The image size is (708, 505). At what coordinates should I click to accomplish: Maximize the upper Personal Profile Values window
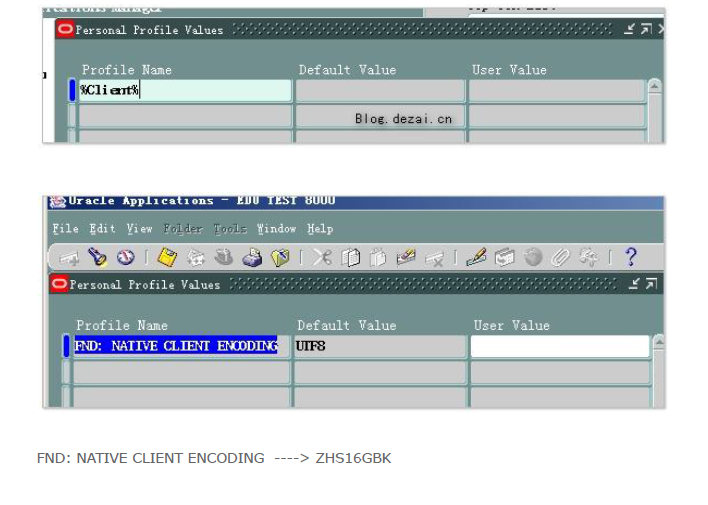[x=646, y=29]
